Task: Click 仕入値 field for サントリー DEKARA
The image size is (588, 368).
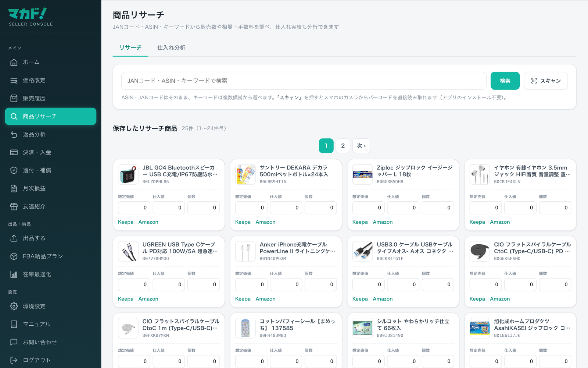Action: (286, 208)
